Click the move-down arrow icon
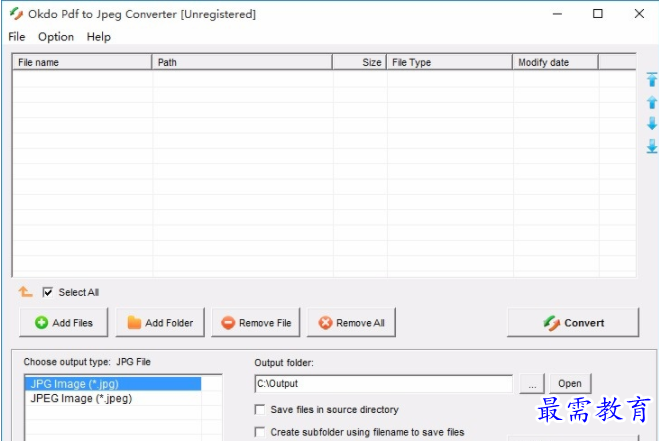Screen dimensions: 659x441 [x=651, y=124]
